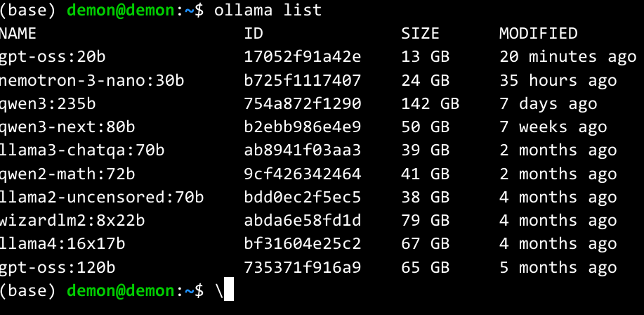
Task: Click the gpt-oss:120b model name
Action: click(58, 267)
